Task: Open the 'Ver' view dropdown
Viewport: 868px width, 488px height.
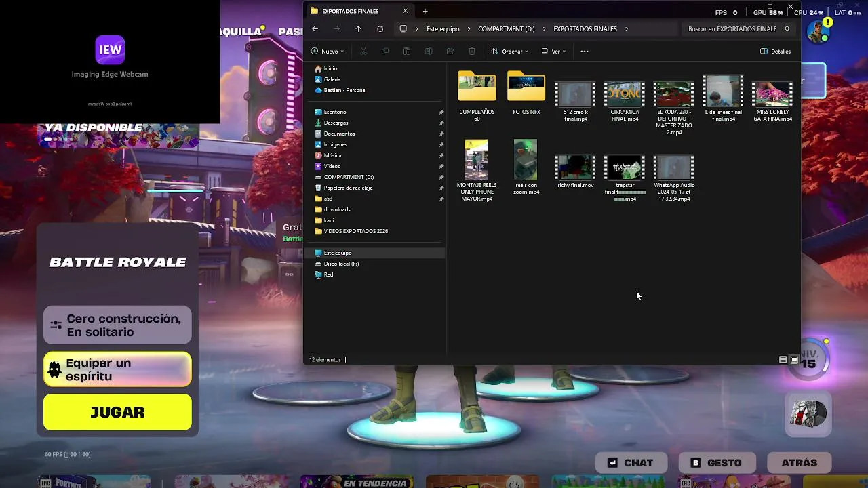Action: point(553,52)
